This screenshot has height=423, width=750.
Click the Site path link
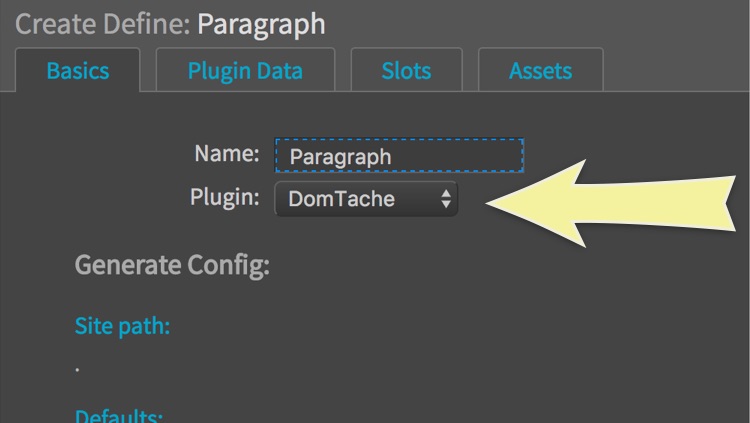pos(122,326)
